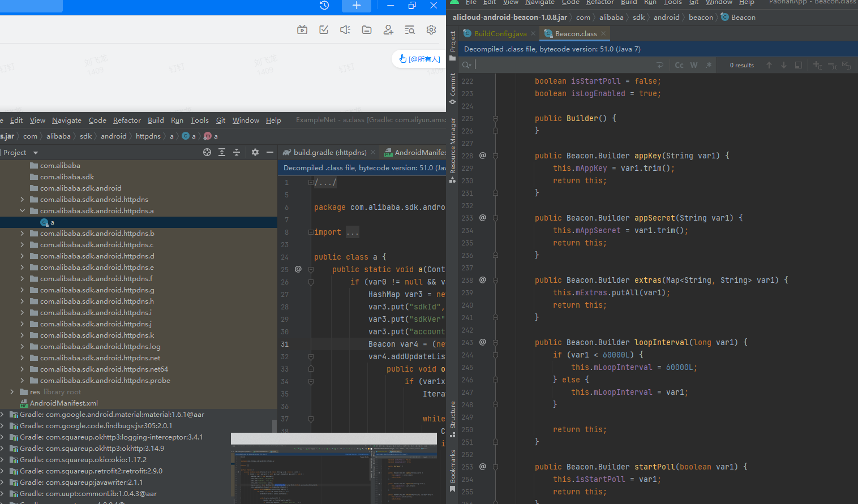The height and width of the screenshot is (504, 858).
Task: Collapse folded header comment at line 1
Action: click(x=311, y=182)
